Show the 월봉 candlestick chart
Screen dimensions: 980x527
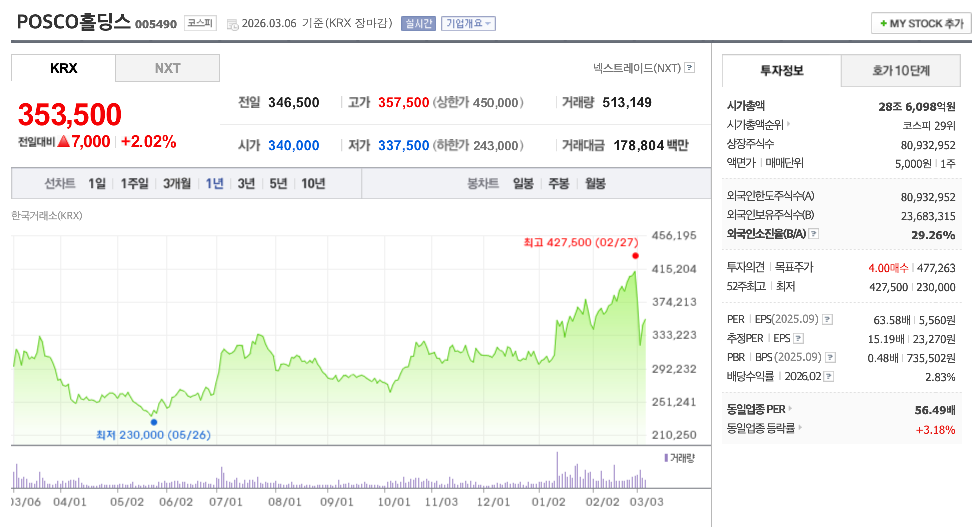[596, 184]
